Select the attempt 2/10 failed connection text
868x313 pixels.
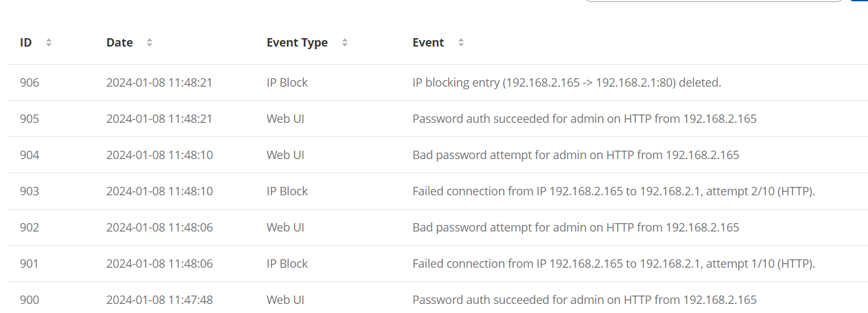click(614, 191)
